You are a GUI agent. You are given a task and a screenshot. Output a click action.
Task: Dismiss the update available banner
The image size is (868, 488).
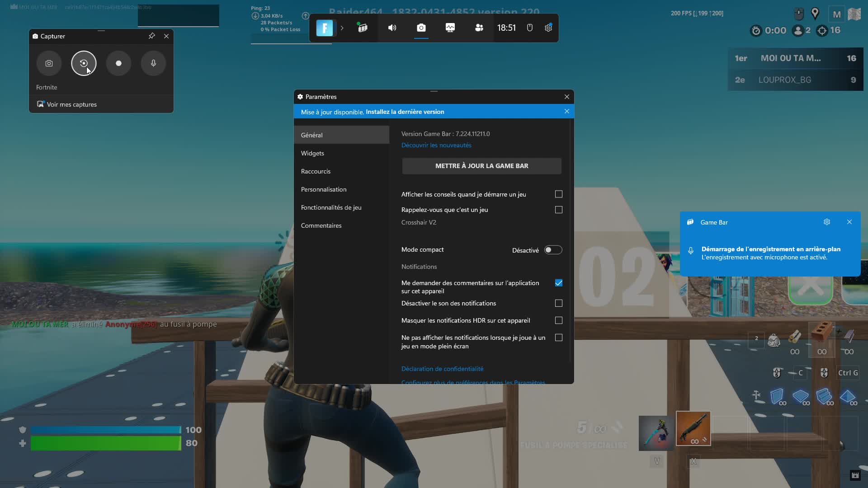click(567, 111)
